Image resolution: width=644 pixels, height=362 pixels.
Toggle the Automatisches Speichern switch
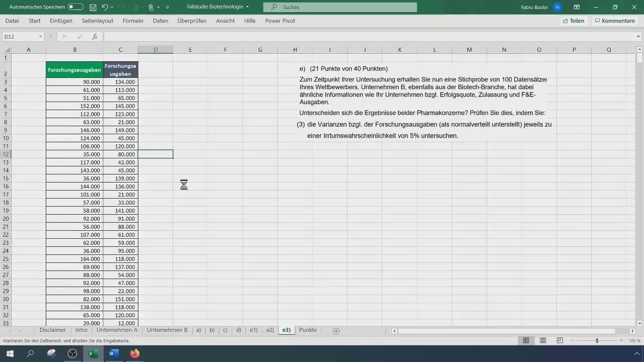(x=75, y=7)
